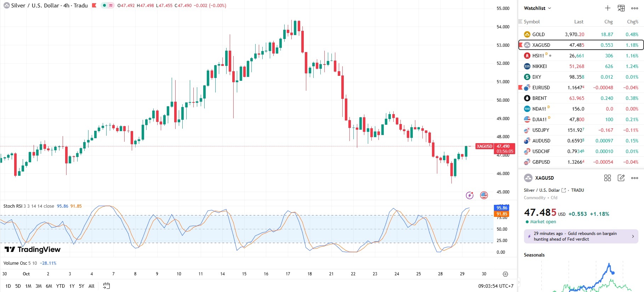Viewport: 644px width, 292px height.
Task: Select the YTD time range
Action: pyautogui.click(x=61, y=286)
